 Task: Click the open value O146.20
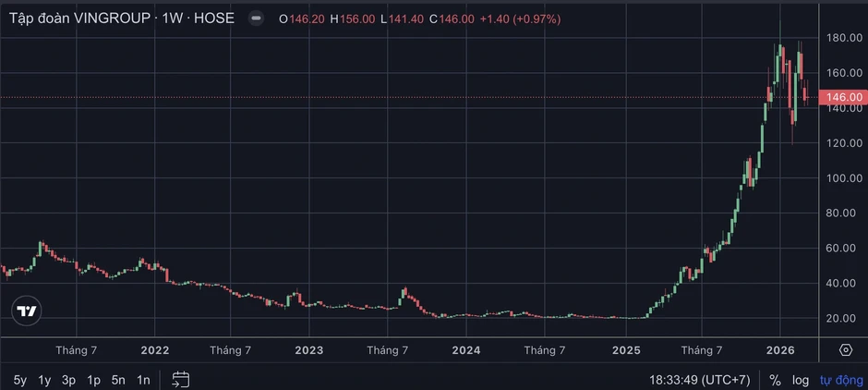pyautogui.click(x=302, y=18)
